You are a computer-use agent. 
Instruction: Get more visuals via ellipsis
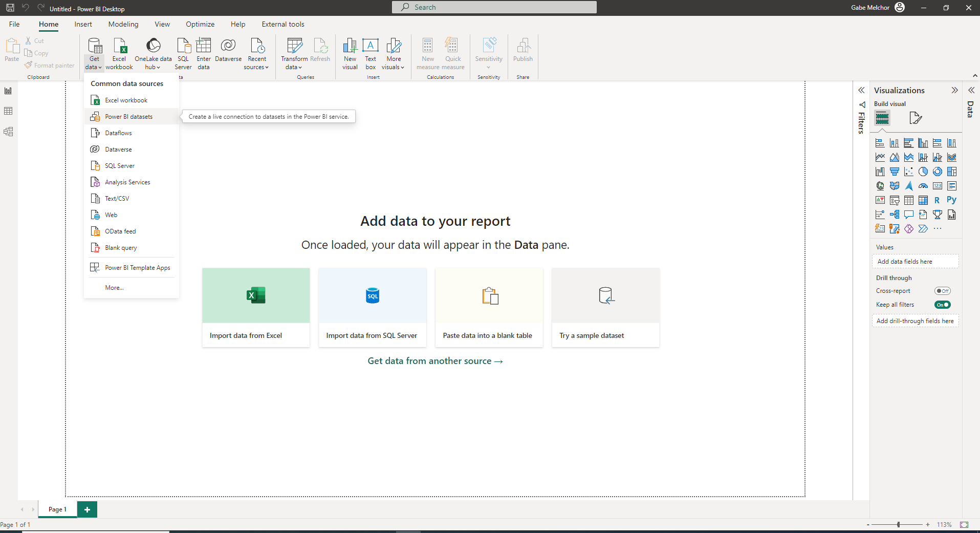pos(937,229)
